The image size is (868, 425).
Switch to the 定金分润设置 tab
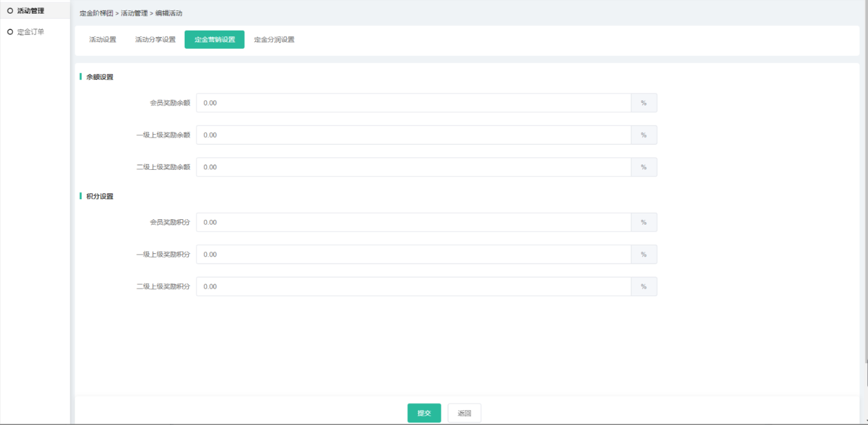coord(274,40)
